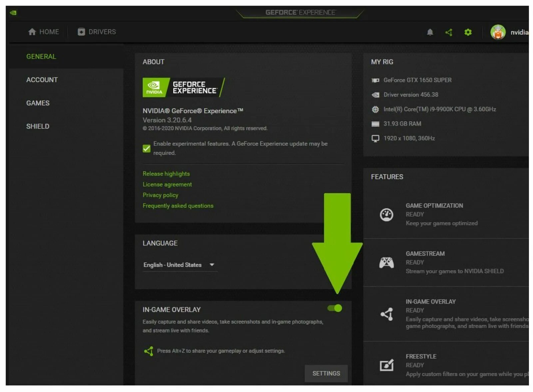This screenshot has width=533, height=392.
Task: Toggle the In-Game Overlay switch
Action: click(335, 308)
